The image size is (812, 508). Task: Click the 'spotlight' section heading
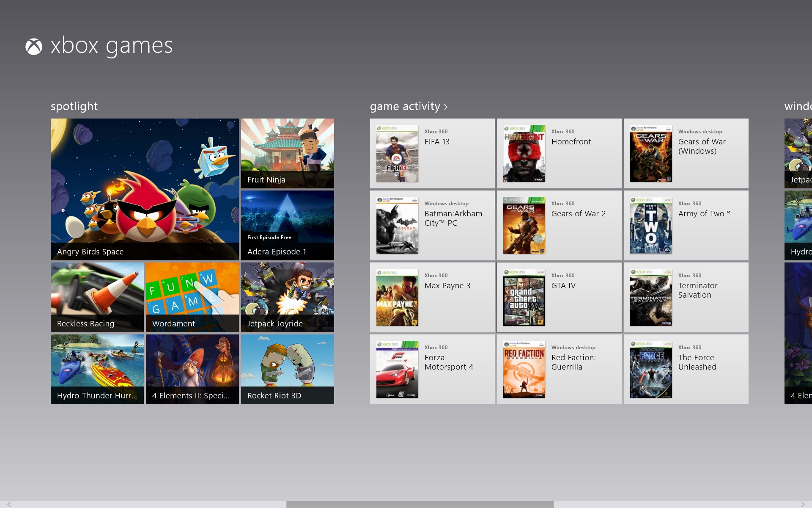(x=74, y=106)
